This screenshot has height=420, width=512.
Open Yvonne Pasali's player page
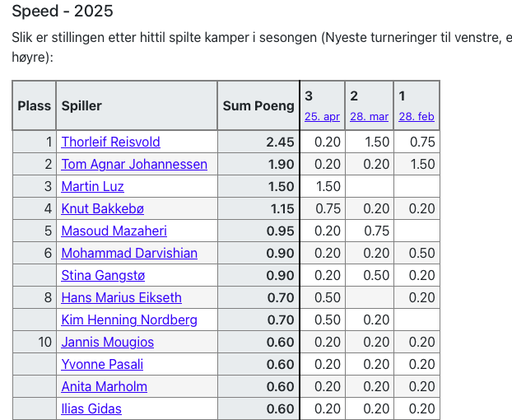tap(102, 364)
